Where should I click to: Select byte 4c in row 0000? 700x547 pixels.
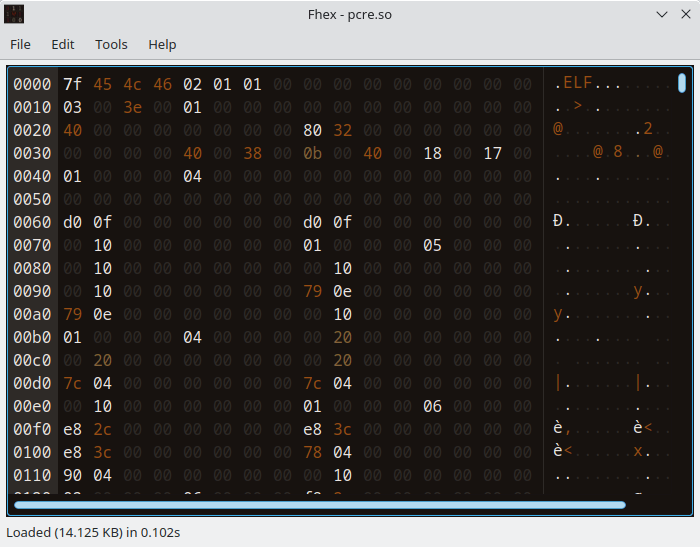point(132,84)
